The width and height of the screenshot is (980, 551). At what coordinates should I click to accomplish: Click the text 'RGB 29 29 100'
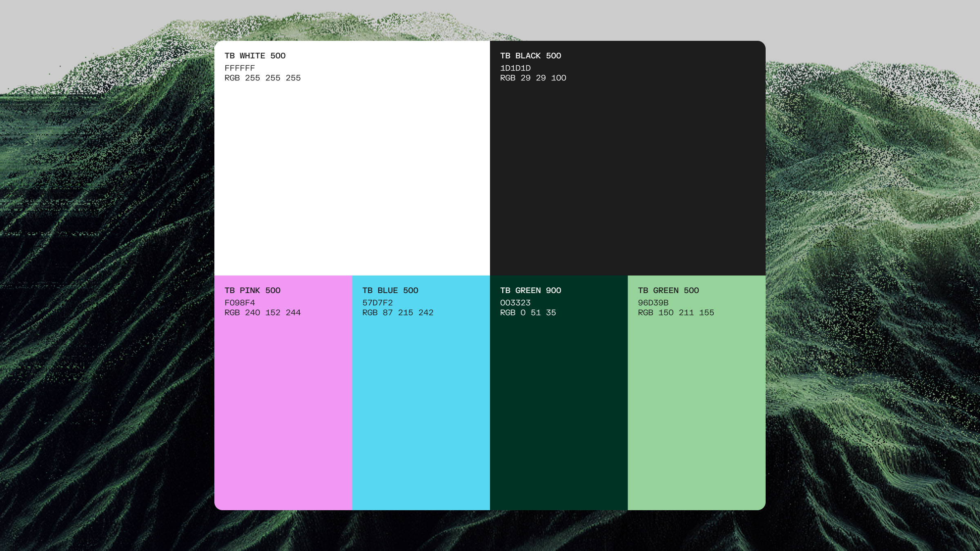coord(533,78)
